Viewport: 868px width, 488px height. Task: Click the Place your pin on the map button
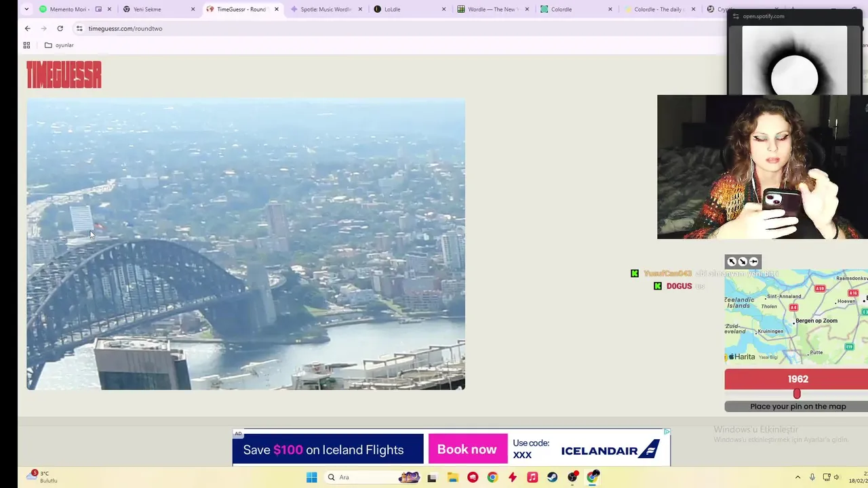click(x=797, y=407)
